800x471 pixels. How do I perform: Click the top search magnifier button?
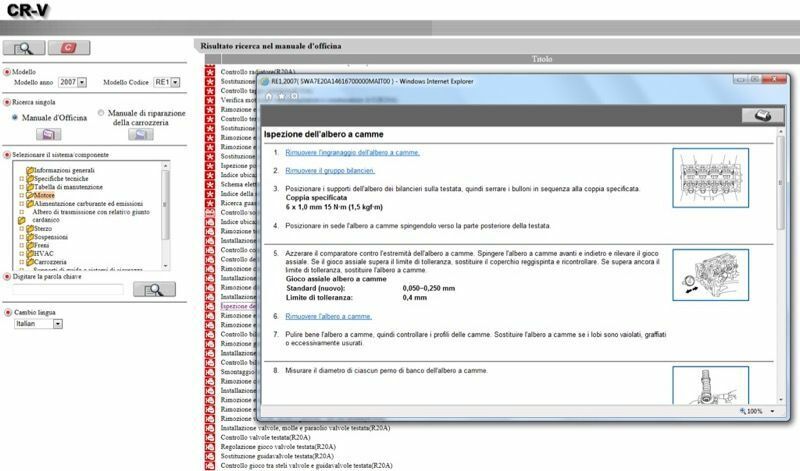click(x=23, y=48)
